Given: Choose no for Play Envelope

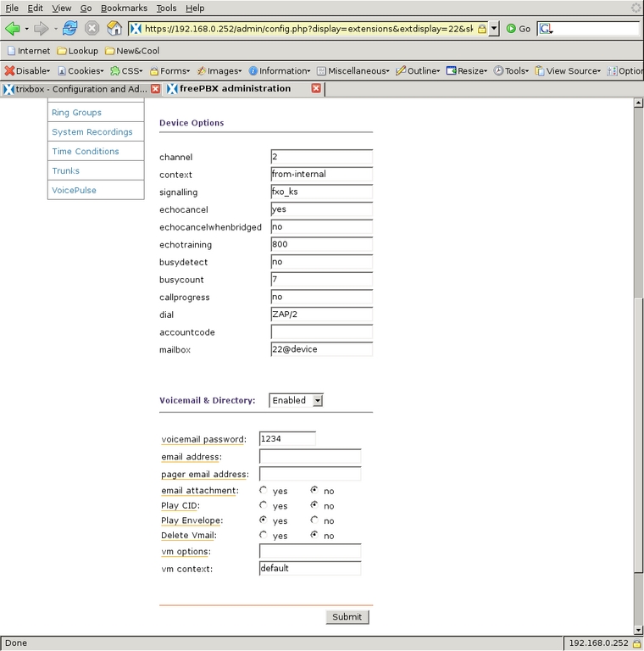Looking at the screenshot, I should tap(314, 520).
